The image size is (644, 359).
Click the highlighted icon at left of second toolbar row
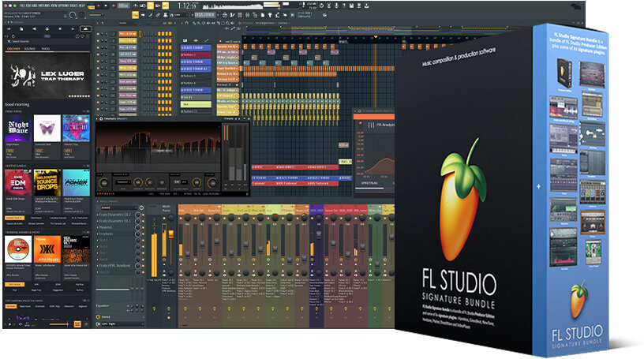click(x=135, y=15)
